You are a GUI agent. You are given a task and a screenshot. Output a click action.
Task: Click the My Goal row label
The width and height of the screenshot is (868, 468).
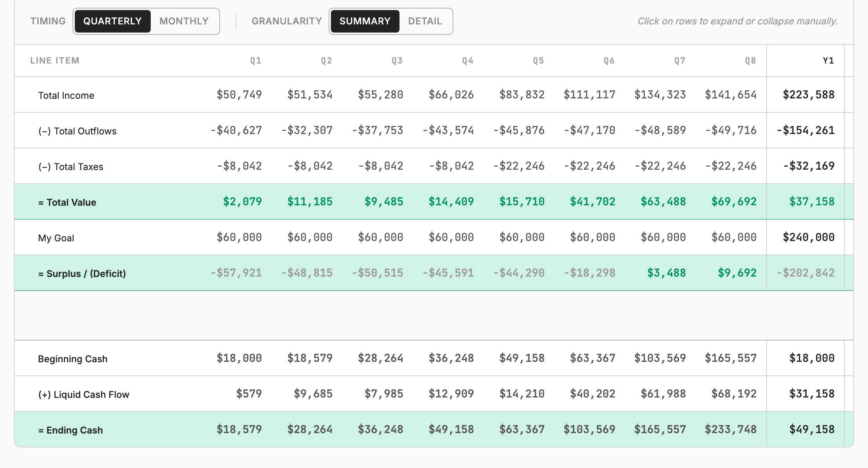(56, 238)
